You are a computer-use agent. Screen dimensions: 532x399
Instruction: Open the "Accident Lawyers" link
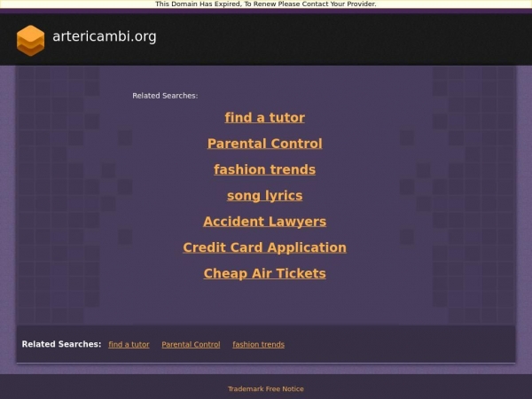click(x=264, y=222)
